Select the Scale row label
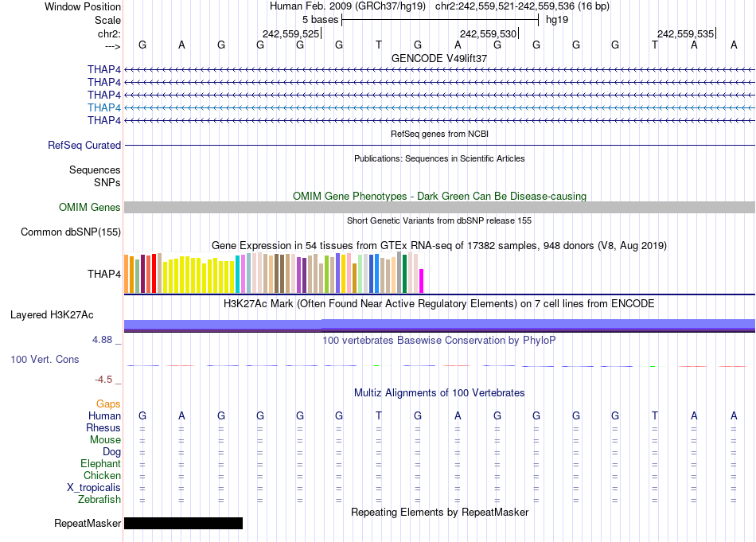 point(107,20)
